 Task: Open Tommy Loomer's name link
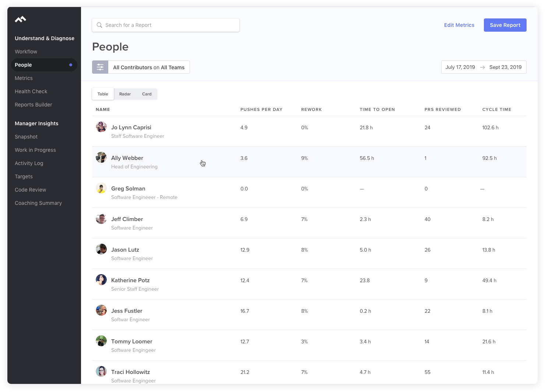tap(132, 342)
